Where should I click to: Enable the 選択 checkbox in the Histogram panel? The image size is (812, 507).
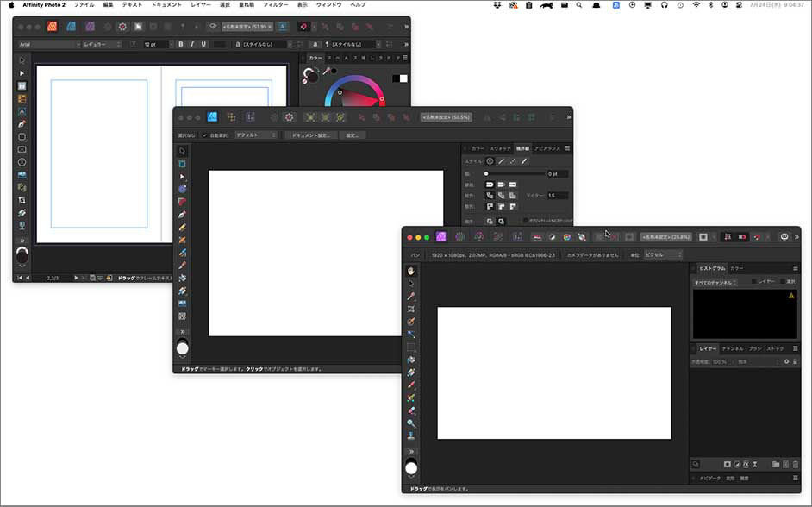click(781, 280)
